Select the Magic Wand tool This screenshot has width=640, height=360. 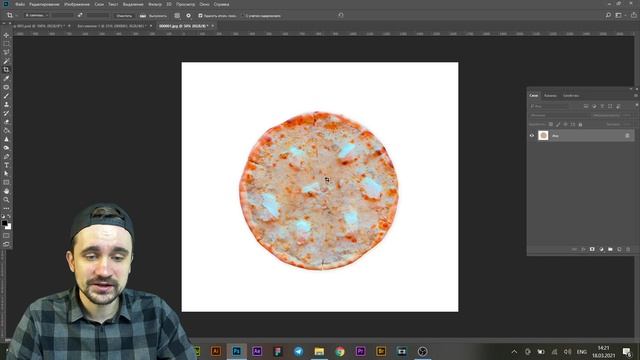click(6, 61)
